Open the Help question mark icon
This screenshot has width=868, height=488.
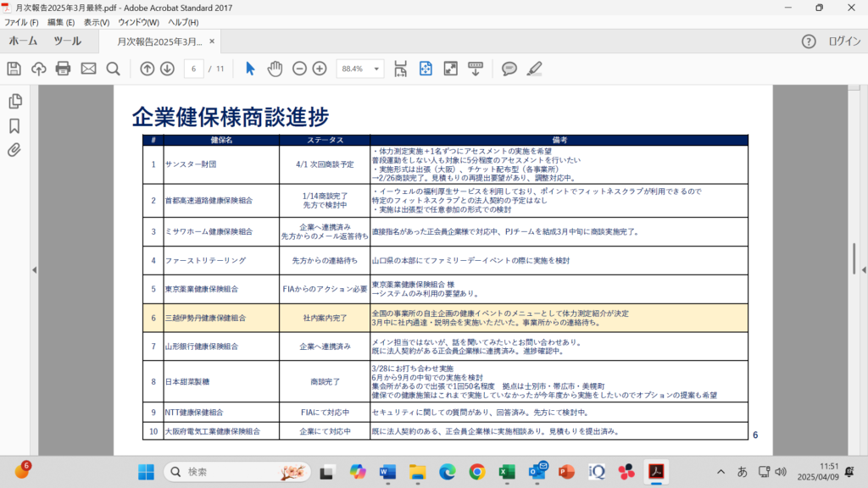pos(809,42)
